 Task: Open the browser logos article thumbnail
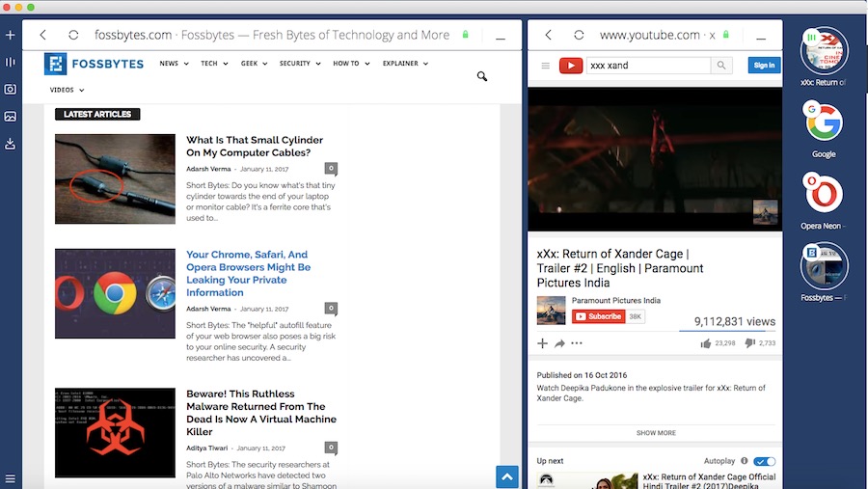click(115, 293)
